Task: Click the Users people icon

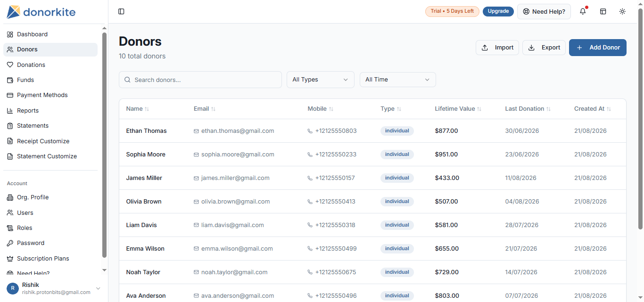Action: [10, 213]
